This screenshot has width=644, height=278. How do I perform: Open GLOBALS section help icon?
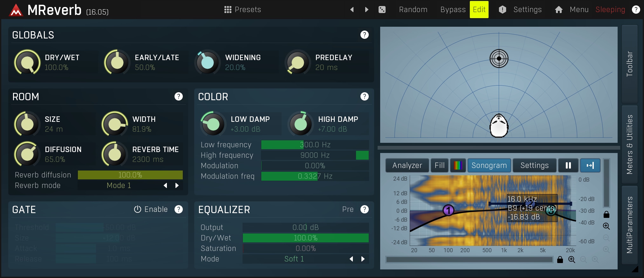[x=365, y=35]
